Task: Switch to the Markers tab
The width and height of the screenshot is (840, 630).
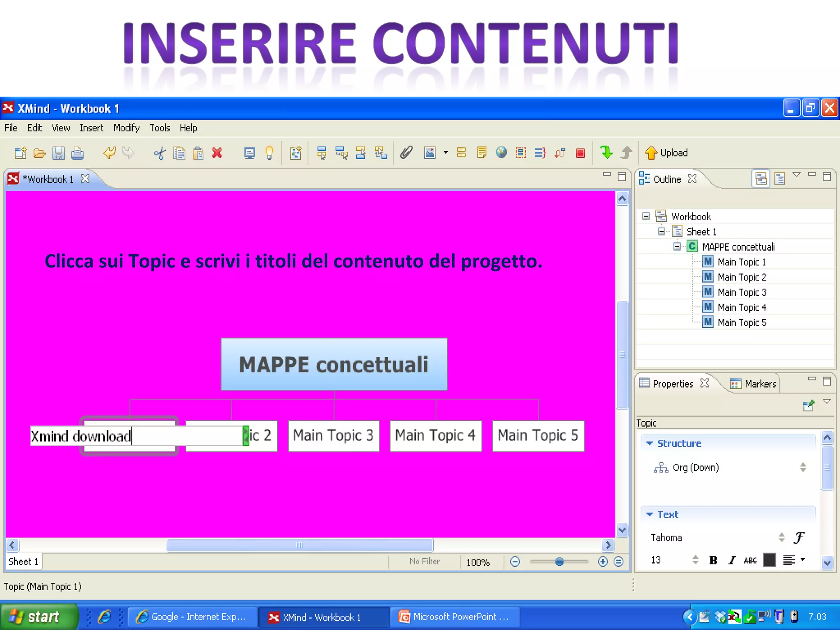Action: [753, 384]
